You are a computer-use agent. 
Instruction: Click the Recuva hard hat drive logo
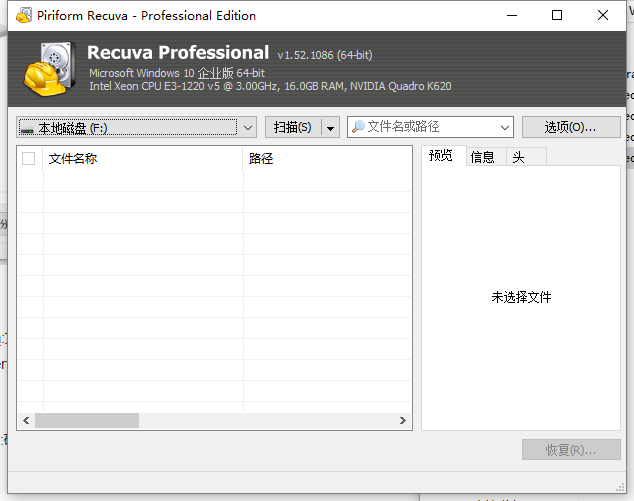point(50,69)
